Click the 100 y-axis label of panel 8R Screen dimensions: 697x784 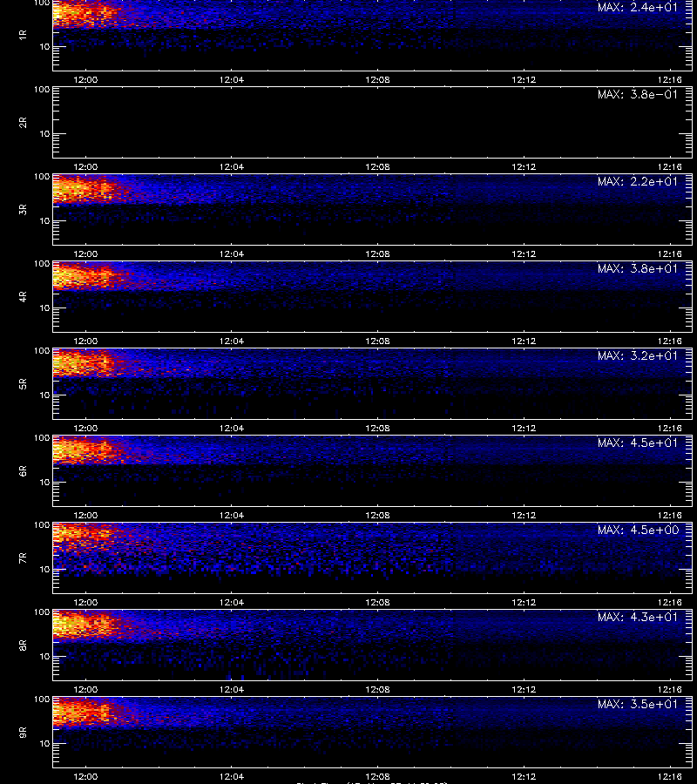click(42, 612)
